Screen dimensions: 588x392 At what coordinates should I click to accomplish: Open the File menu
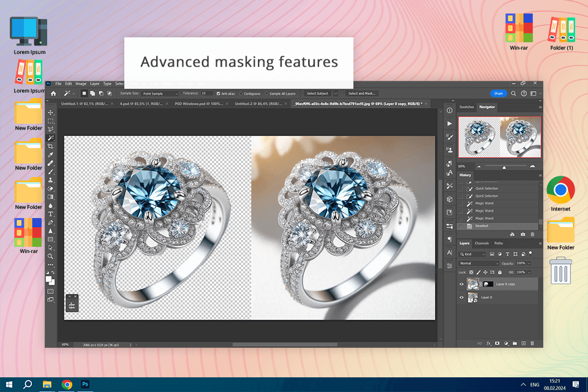click(x=59, y=84)
